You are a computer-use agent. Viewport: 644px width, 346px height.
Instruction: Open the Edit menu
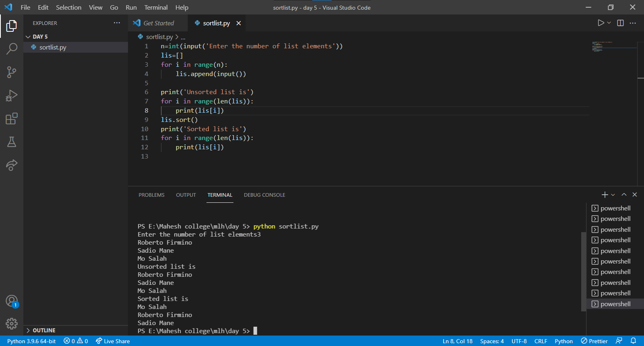pyautogui.click(x=43, y=7)
